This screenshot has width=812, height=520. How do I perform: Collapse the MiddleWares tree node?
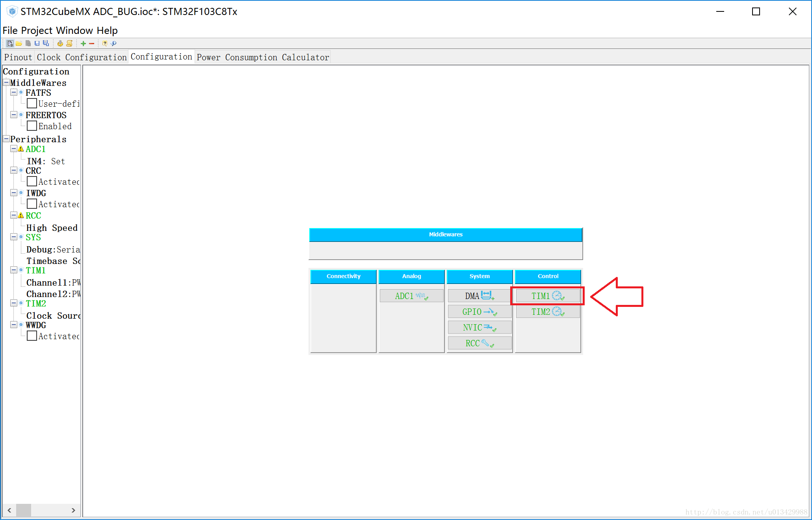pos(6,82)
